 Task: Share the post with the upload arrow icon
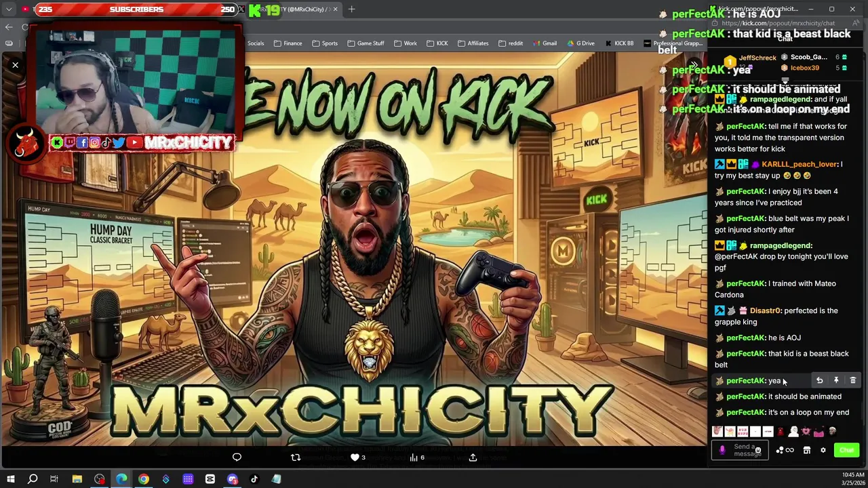coord(473,457)
